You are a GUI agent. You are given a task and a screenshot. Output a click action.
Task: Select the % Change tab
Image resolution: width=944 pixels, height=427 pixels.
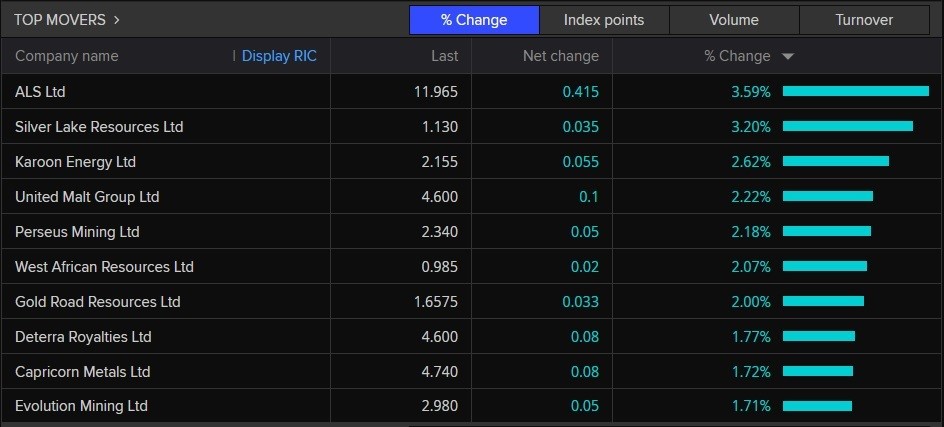click(474, 20)
